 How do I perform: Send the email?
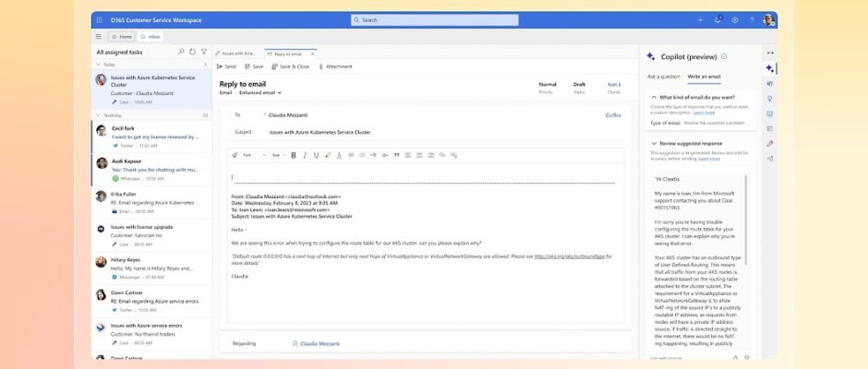pos(226,66)
